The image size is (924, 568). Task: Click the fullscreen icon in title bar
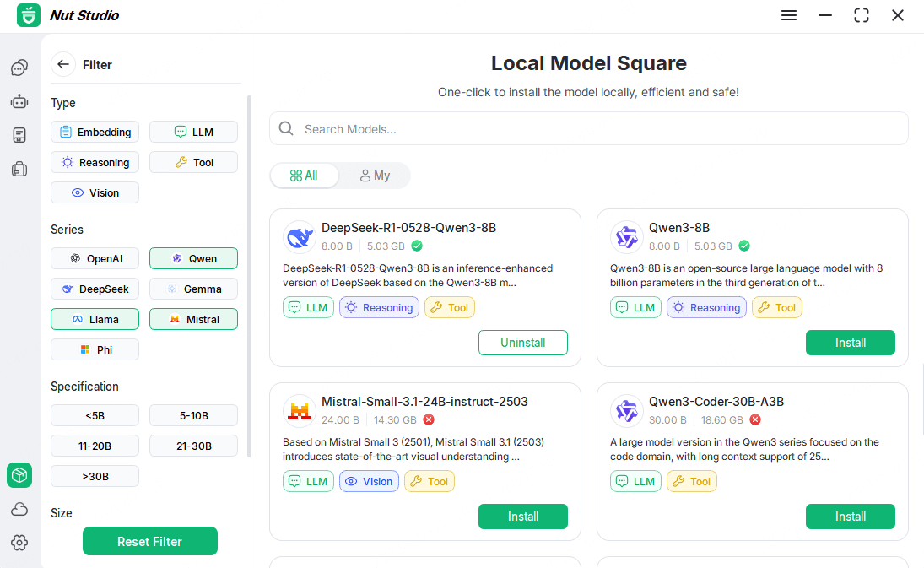[x=861, y=15]
